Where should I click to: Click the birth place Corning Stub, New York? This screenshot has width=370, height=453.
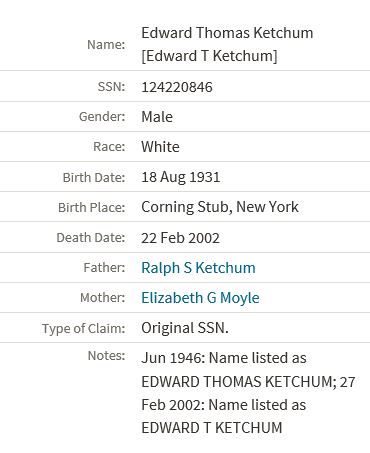click(220, 207)
